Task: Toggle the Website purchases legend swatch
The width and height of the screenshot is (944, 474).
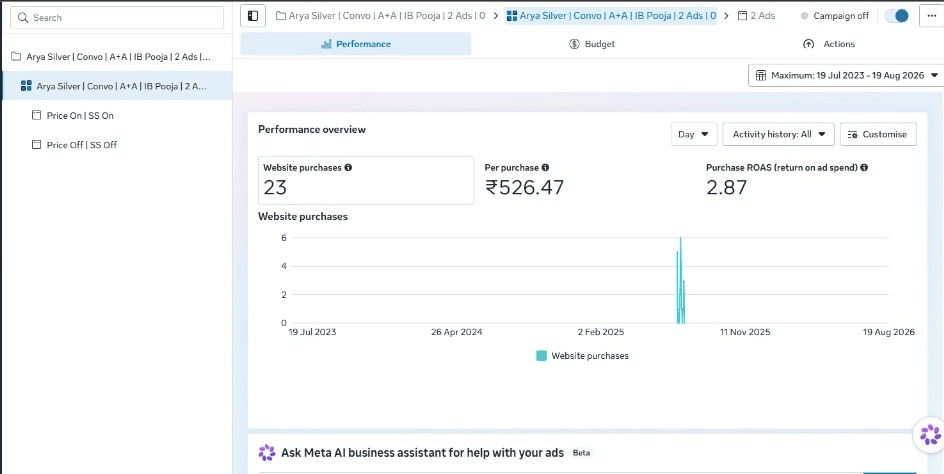Action: pyautogui.click(x=541, y=355)
